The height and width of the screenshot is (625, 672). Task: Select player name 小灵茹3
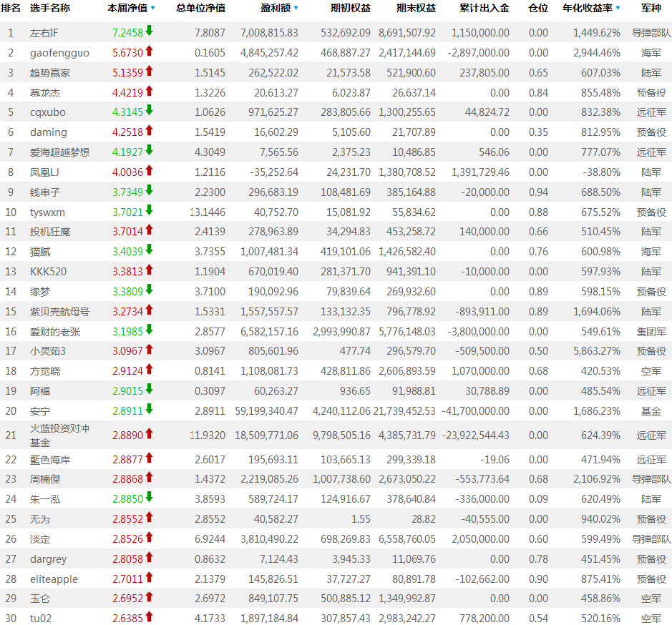tap(48, 351)
